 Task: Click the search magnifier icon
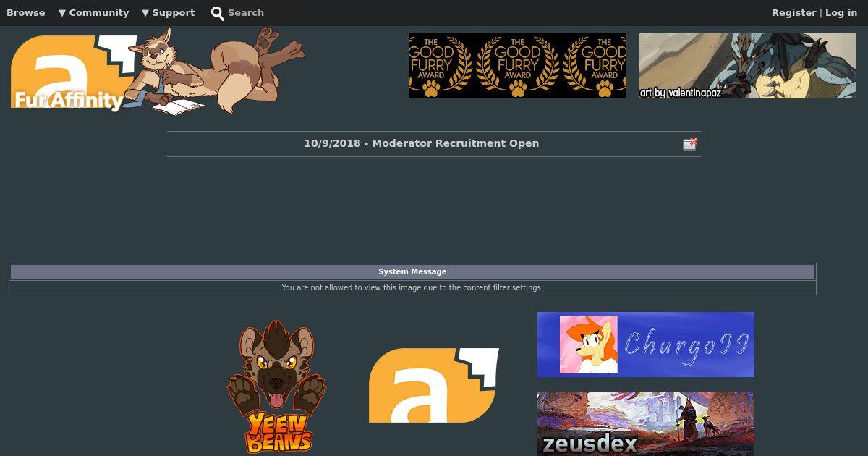point(218,13)
